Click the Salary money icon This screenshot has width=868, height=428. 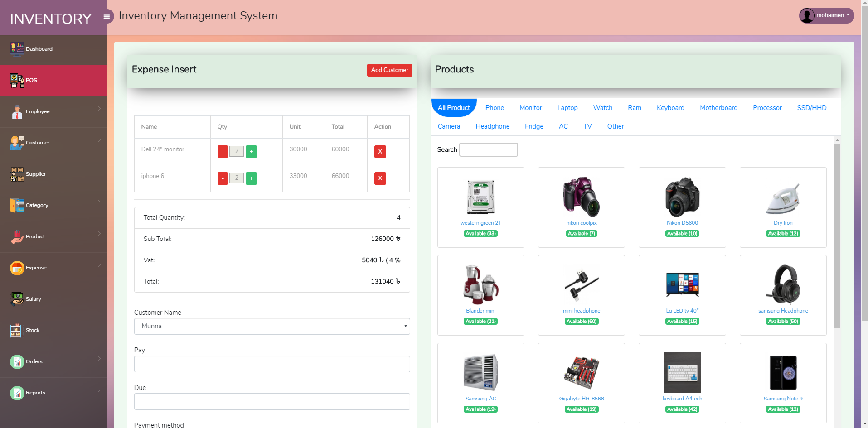coord(17,299)
